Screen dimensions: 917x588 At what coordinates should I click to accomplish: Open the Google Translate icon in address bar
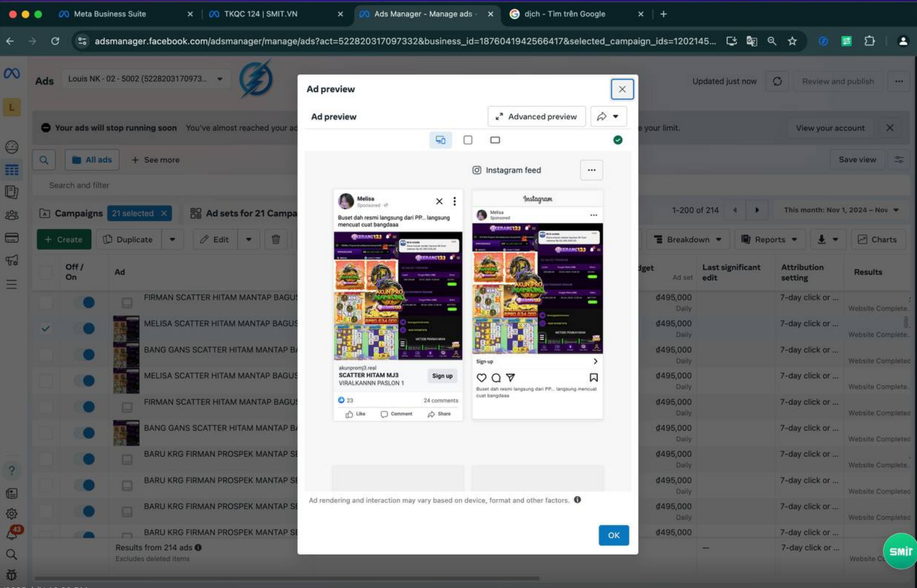tap(751, 41)
